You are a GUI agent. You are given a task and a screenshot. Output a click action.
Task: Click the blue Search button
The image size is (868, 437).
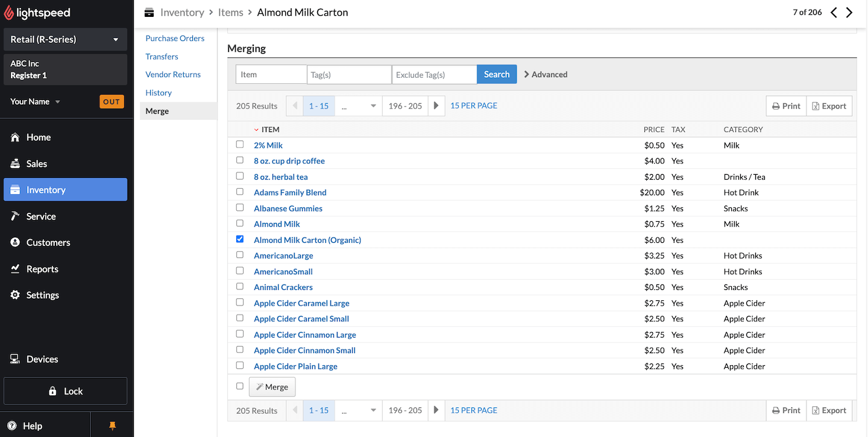(497, 75)
